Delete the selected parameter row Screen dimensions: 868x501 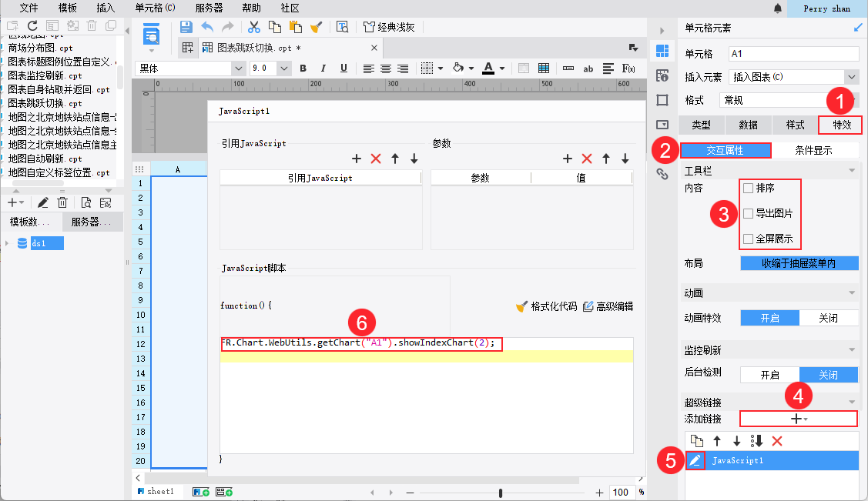[587, 159]
